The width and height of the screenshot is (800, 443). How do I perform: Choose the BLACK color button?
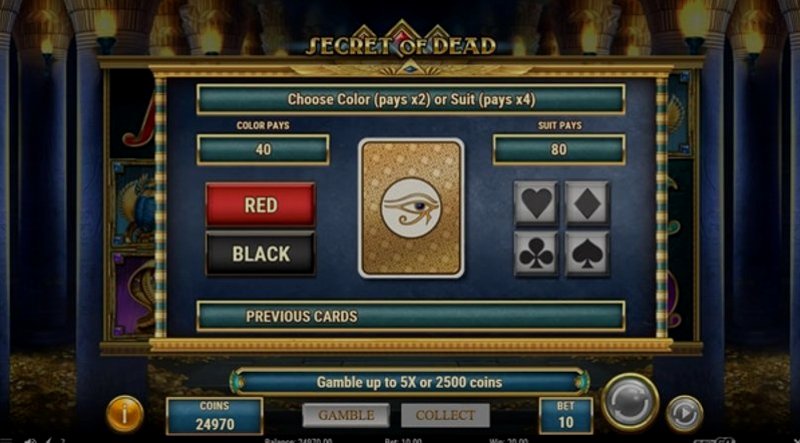261,254
